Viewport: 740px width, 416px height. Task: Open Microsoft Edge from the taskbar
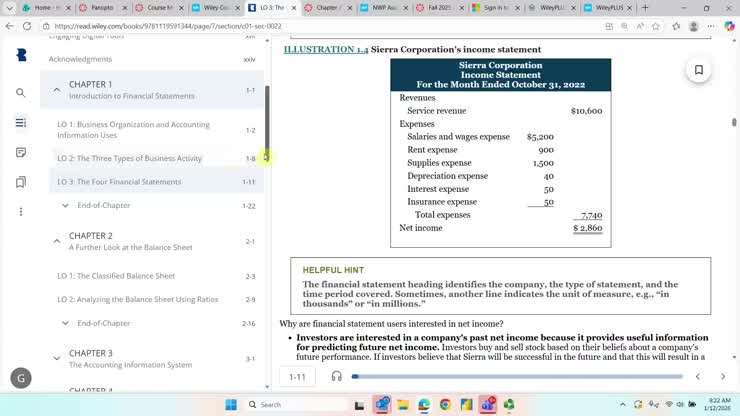[424, 405]
